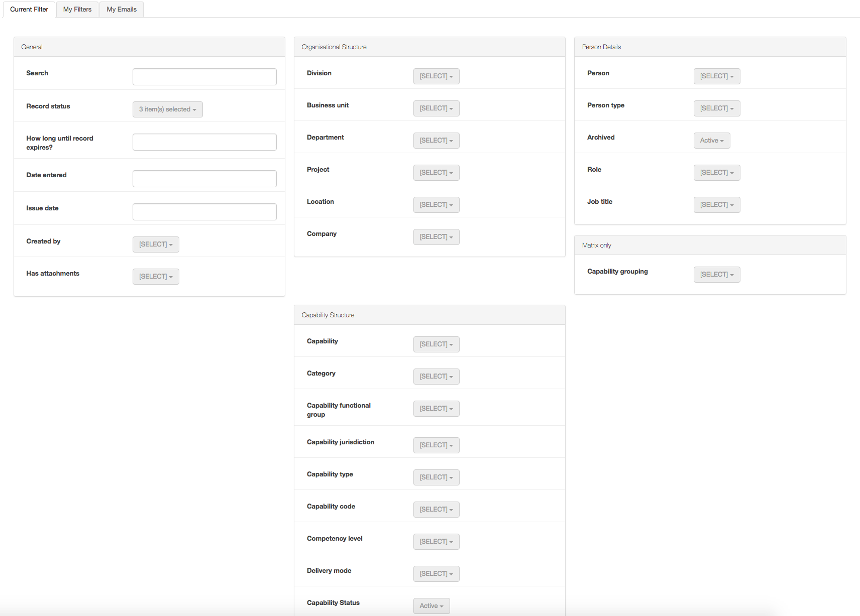
Task: Open the Record status dropdown
Action: [167, 109]
